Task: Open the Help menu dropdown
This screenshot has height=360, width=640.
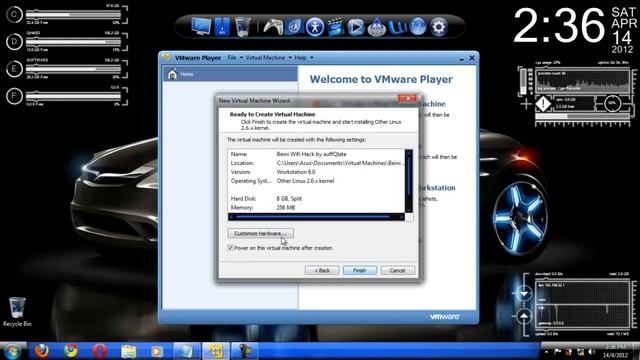Action: tap(304, 58)
